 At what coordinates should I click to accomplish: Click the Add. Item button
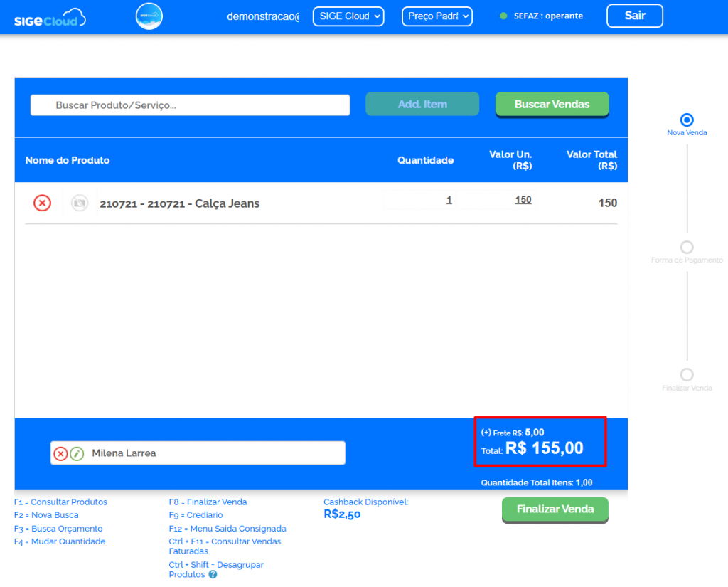422,104
